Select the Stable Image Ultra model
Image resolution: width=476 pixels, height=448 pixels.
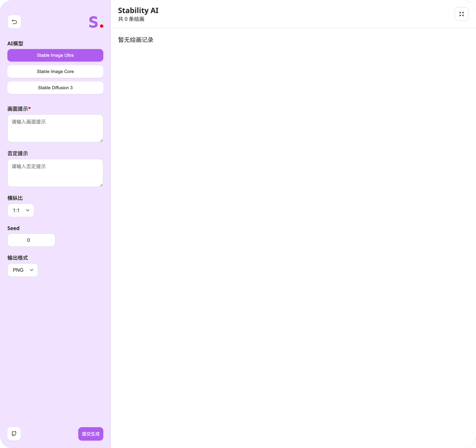[x=55, y=55]
